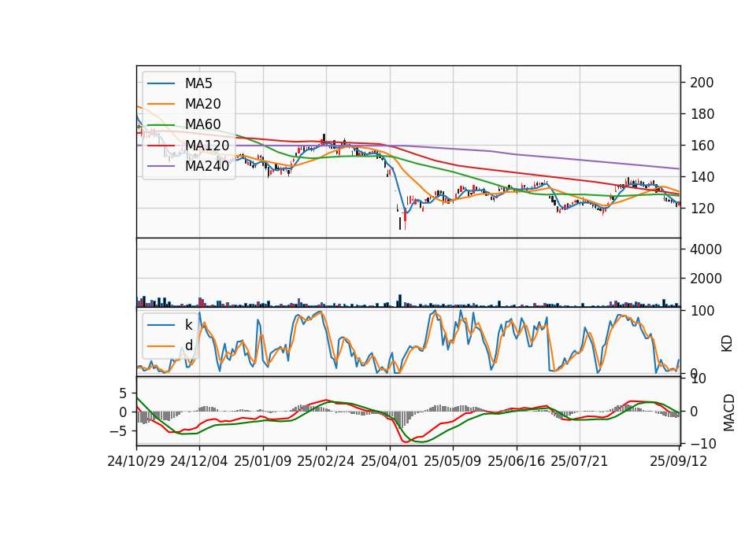Screen dimensions: 756x543
Task: Click the 160 price axis tick label
Action: (702, 146)
